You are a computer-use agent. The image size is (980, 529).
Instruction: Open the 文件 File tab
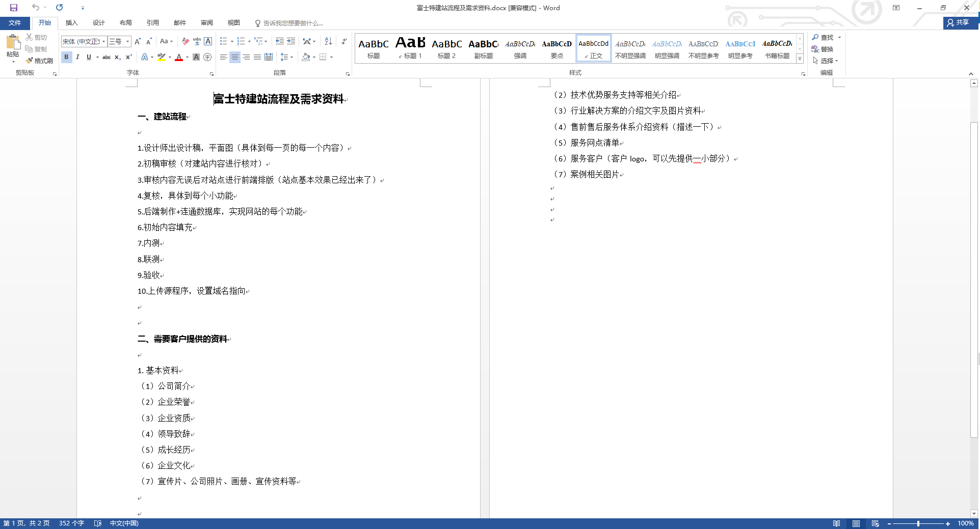[x=15, y=23]
